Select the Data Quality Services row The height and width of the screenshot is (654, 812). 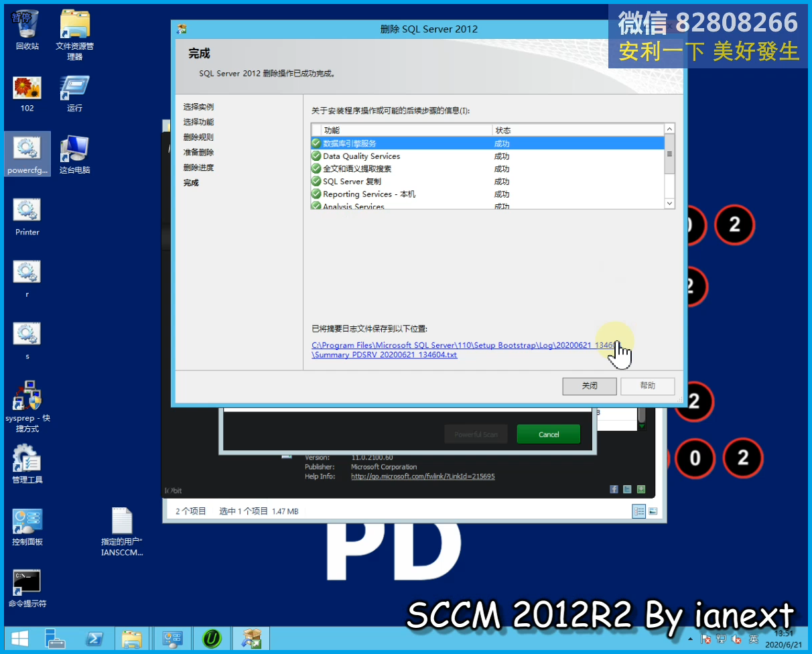(x=488, y=156)
